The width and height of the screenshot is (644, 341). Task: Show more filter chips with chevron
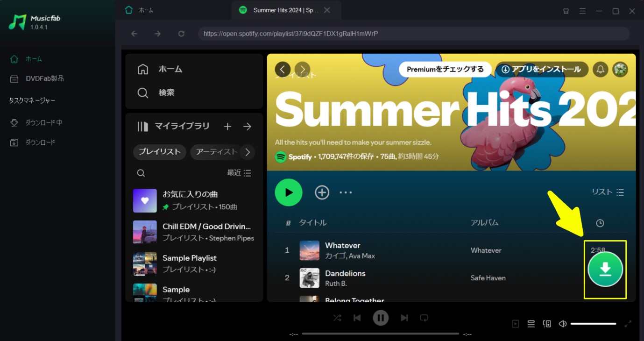[248, 152]
